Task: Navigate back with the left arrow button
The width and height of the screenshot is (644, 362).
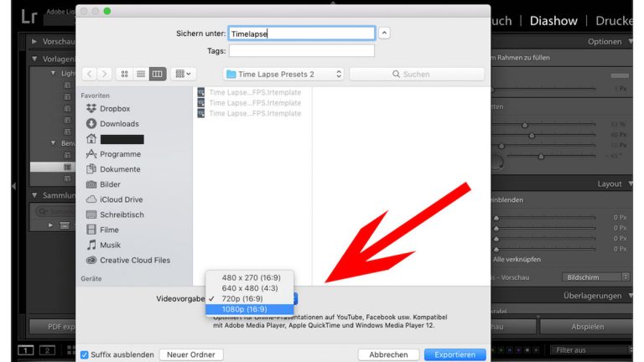Action: (x=88, y=74)
